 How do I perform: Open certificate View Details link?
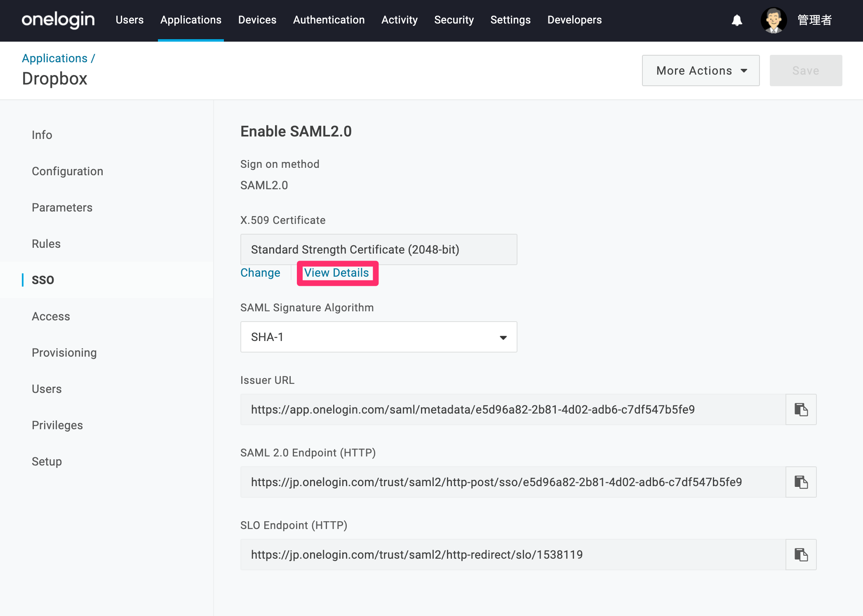click(336, 273)
